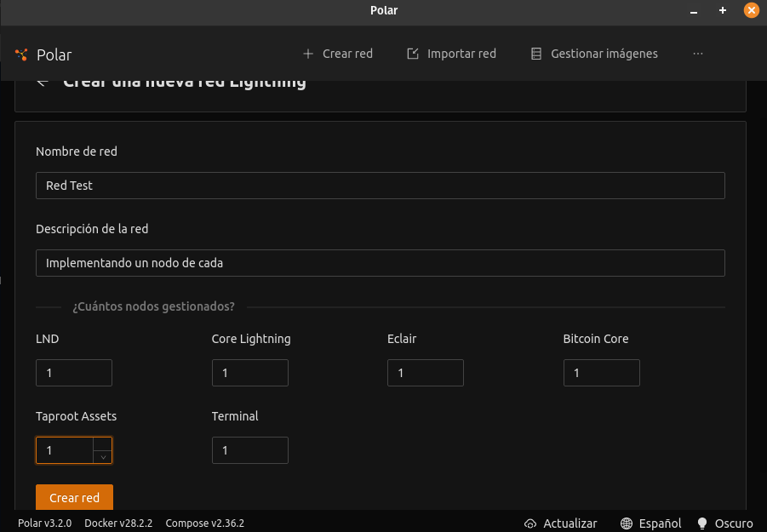Toggle the Oscuro theme lightbulb
This screenshot has height=532, width=767.
pyautogui.click(x=703, y=523)
